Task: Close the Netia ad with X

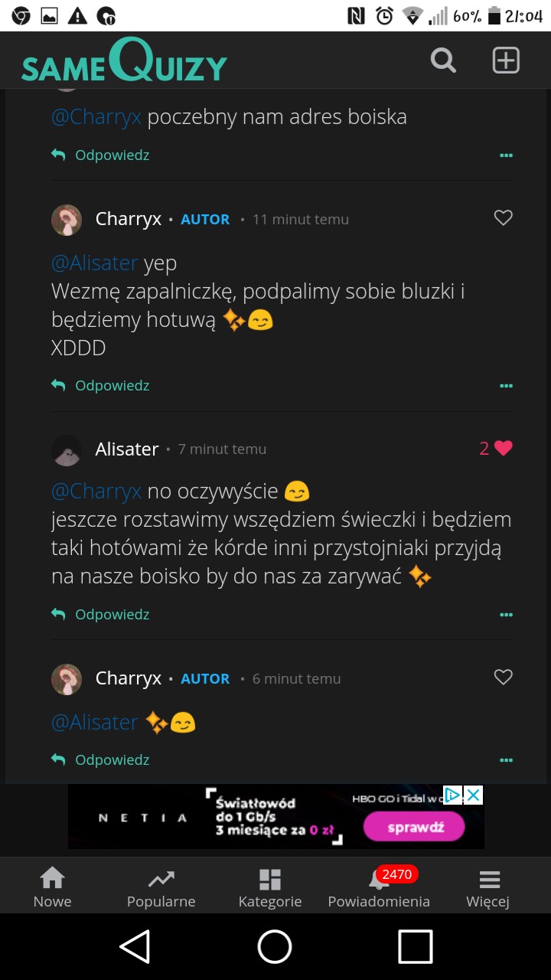Action: [x=474, y=795]
